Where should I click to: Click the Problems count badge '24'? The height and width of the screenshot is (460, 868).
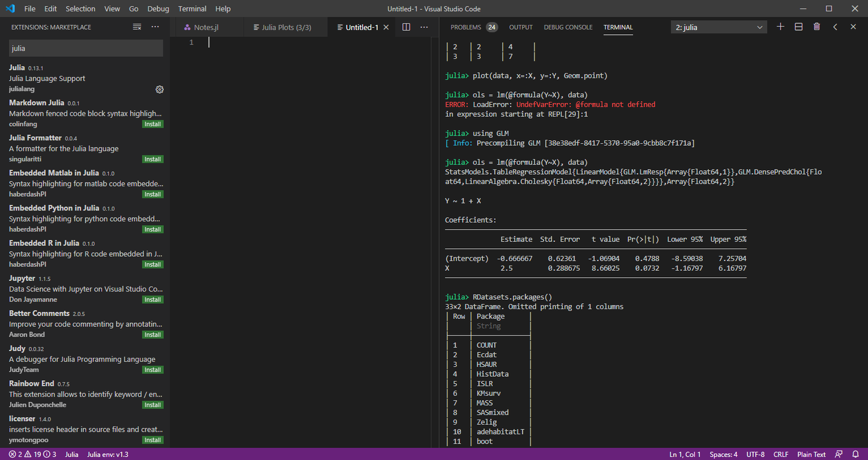[492, 27]
